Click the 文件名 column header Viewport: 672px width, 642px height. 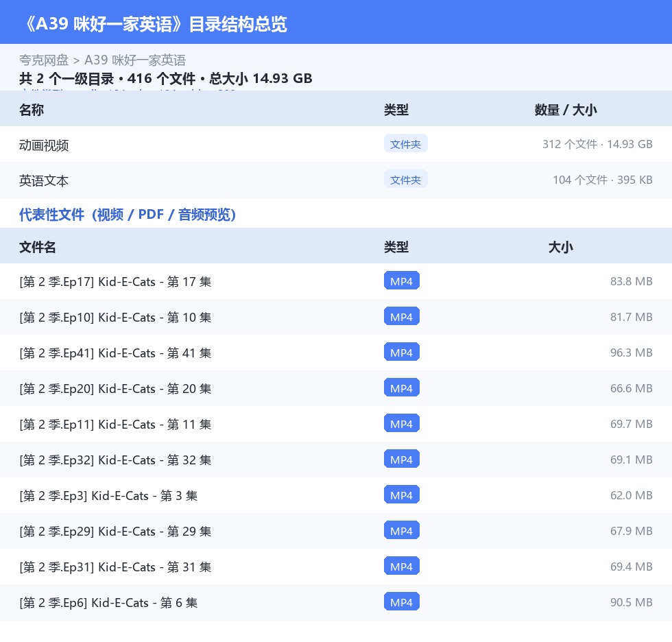point(37,247)
